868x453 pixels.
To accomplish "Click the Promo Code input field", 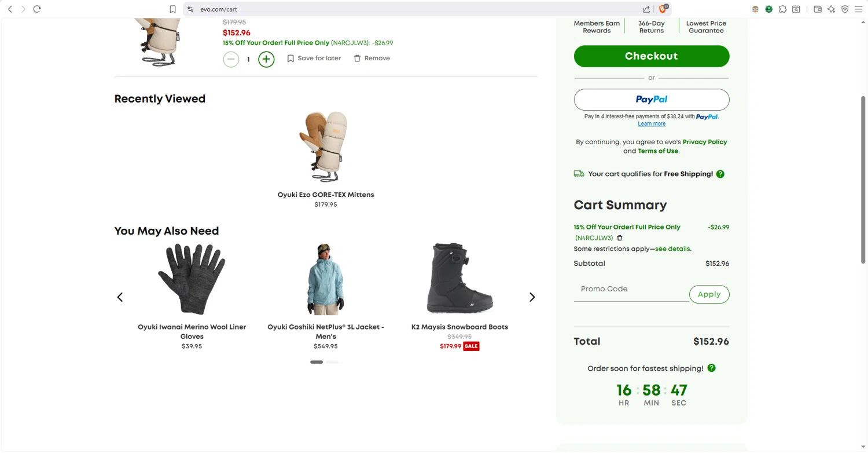I will point(631,289).
